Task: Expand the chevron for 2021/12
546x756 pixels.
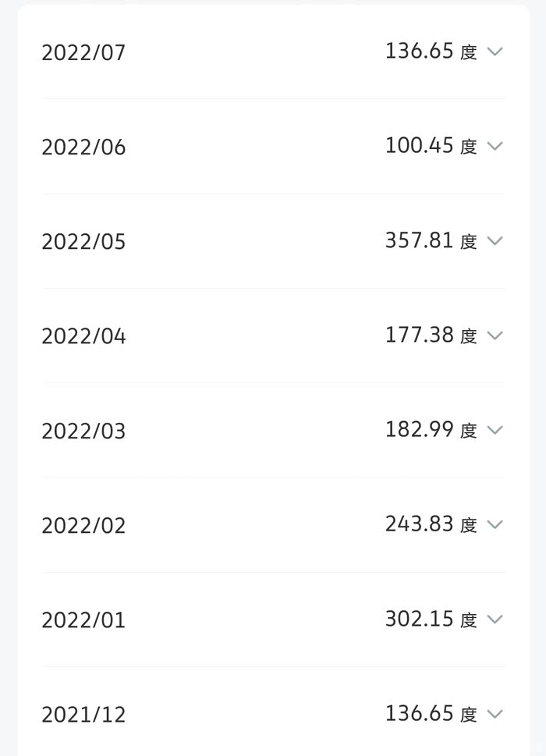Action: (495, 714)
